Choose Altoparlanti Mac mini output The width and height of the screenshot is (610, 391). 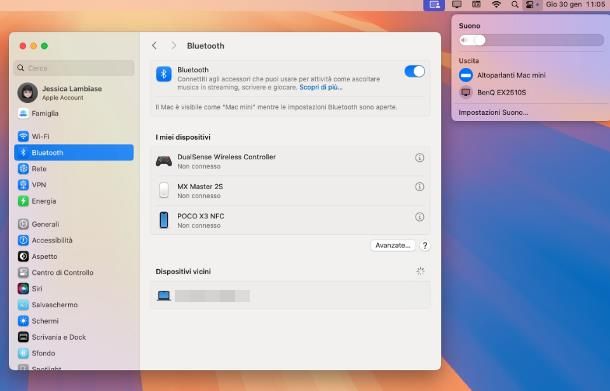pos(531,75)
